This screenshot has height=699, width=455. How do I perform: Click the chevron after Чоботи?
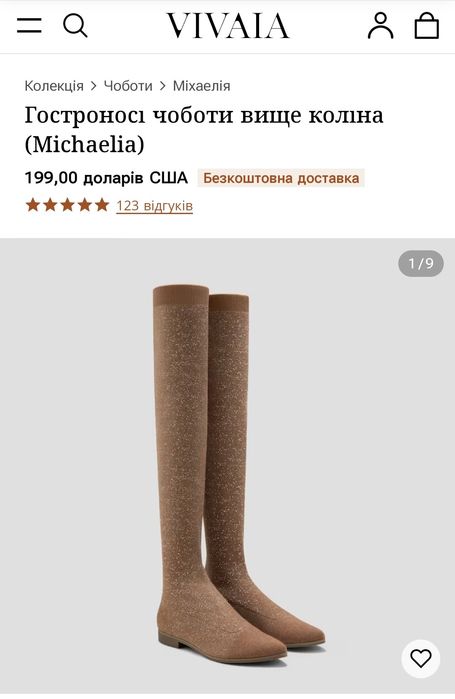(x=163, y=86)
